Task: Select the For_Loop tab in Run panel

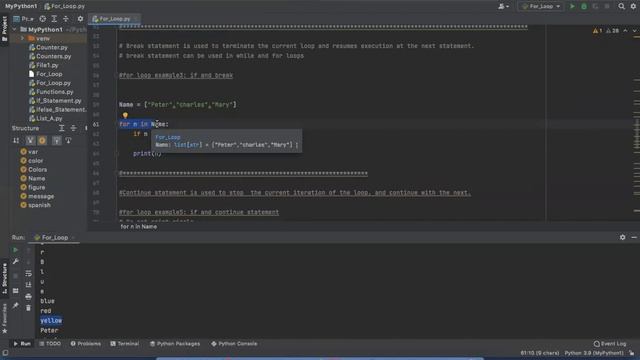Action: click(55, 238)
